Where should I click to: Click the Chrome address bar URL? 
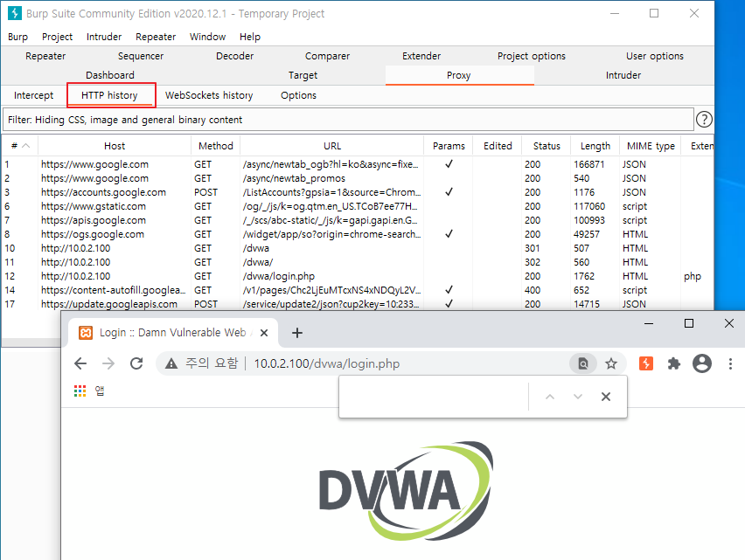point(327,363)
